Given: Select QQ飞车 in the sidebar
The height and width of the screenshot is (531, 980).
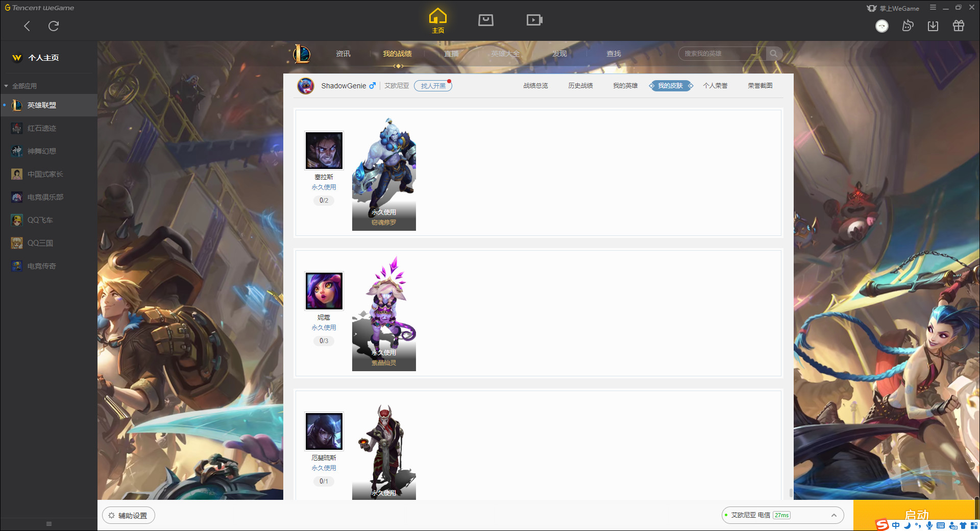Looking at the screenshot, I should tap(48, 220).
